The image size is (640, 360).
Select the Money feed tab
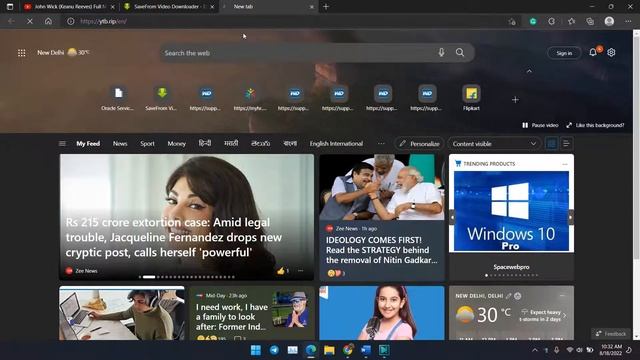pos(176,144)
